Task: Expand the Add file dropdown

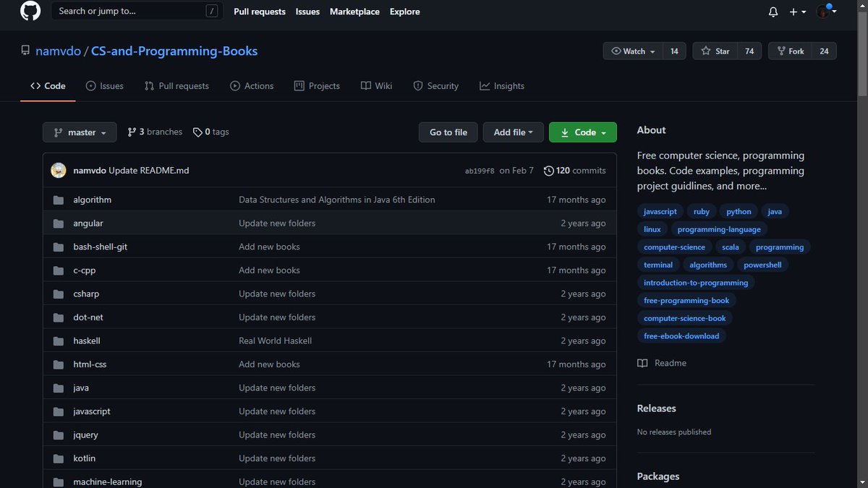Action: (513, 132)
